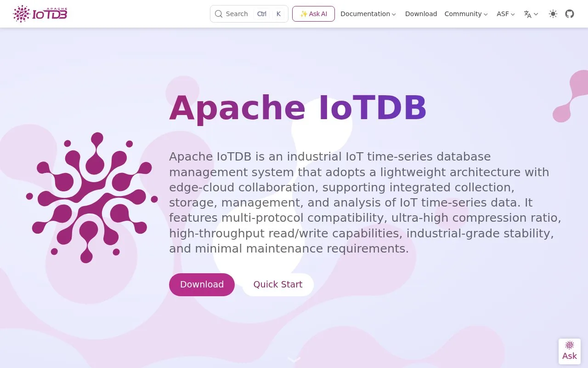
Task: Click the floating Ask widget
Action: point(570,351)
